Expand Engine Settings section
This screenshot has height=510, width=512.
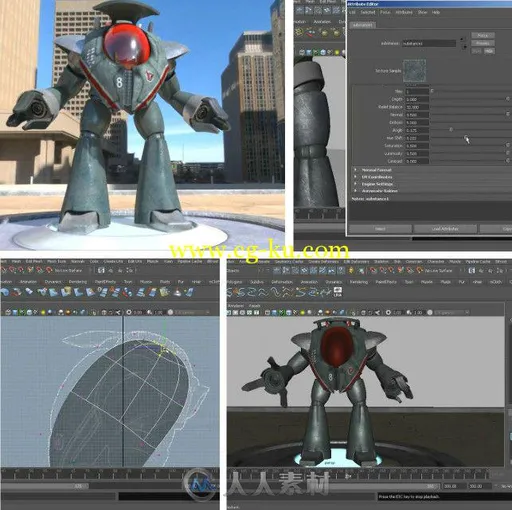coord(356,184)
